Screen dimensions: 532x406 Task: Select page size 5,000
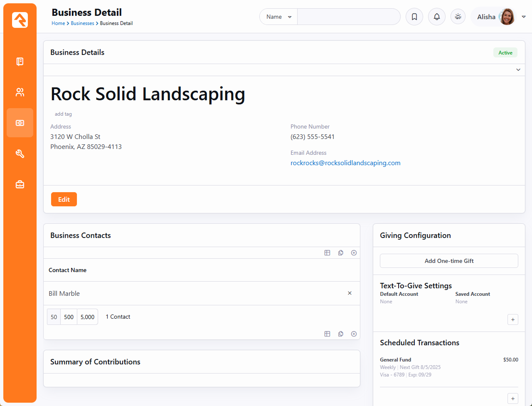tap(87, 317)
